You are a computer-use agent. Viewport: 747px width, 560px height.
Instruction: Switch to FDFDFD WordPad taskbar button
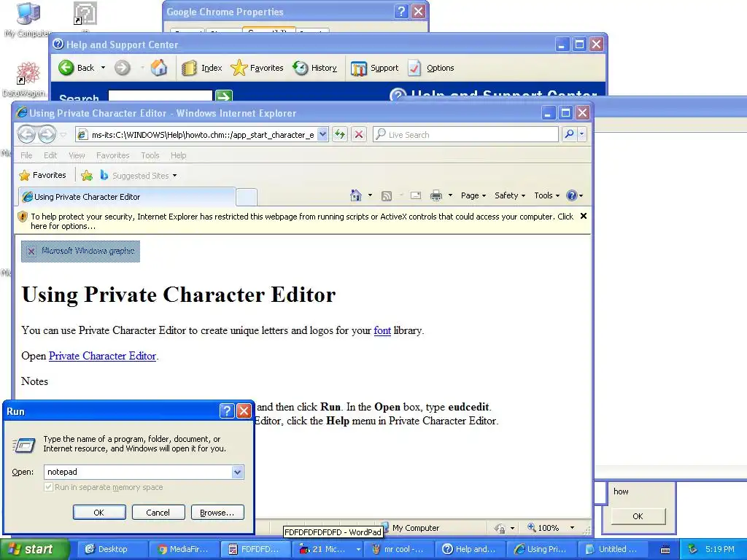click(256, 550)
